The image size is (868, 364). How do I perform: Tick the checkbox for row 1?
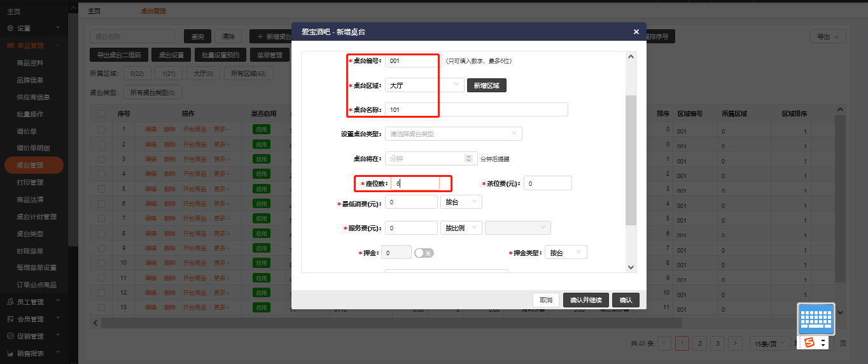click(x=102, y=129)
